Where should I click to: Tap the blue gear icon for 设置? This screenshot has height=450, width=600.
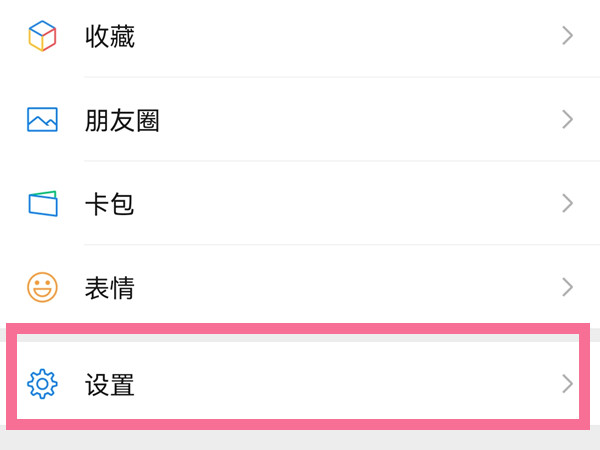[x=42, y=383]
